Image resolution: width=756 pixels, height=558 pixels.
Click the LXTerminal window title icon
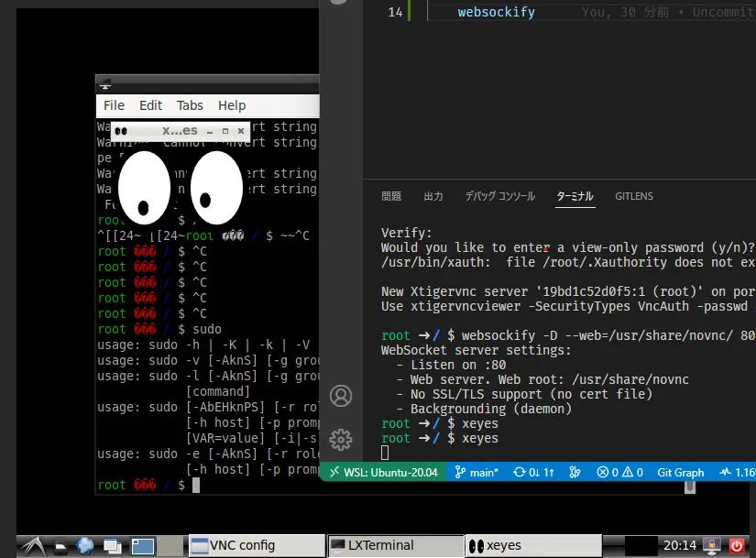click(x=105, y=82)
